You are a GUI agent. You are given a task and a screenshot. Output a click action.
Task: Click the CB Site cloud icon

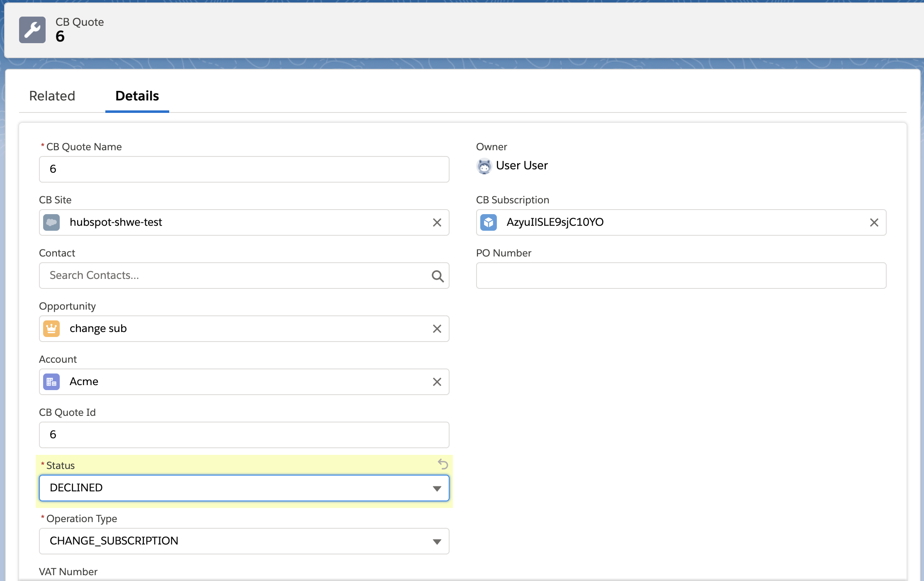51,222
